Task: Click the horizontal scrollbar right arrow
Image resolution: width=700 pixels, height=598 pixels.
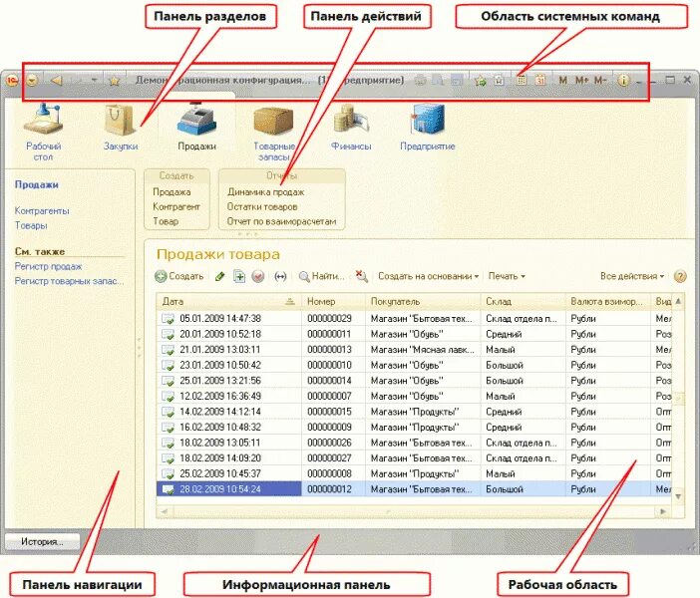Action: coord(663,511)
